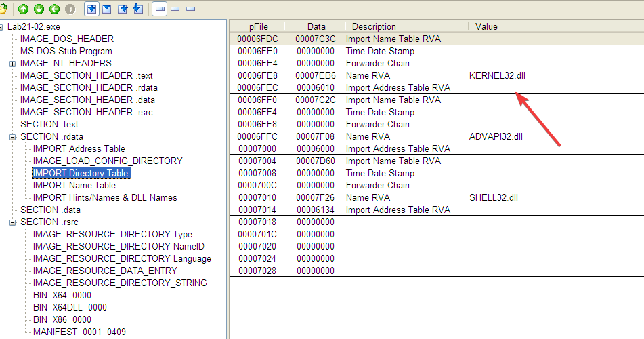Select SECTION .rdata tree item
Screen dimensions: 644x339
(x=51, y=136)
